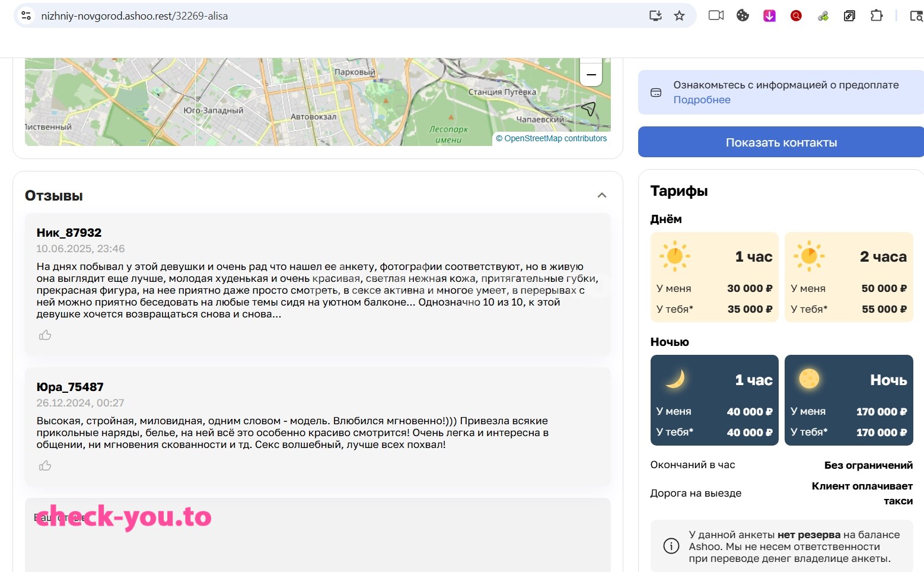Click the review text input area

(317, 535)
